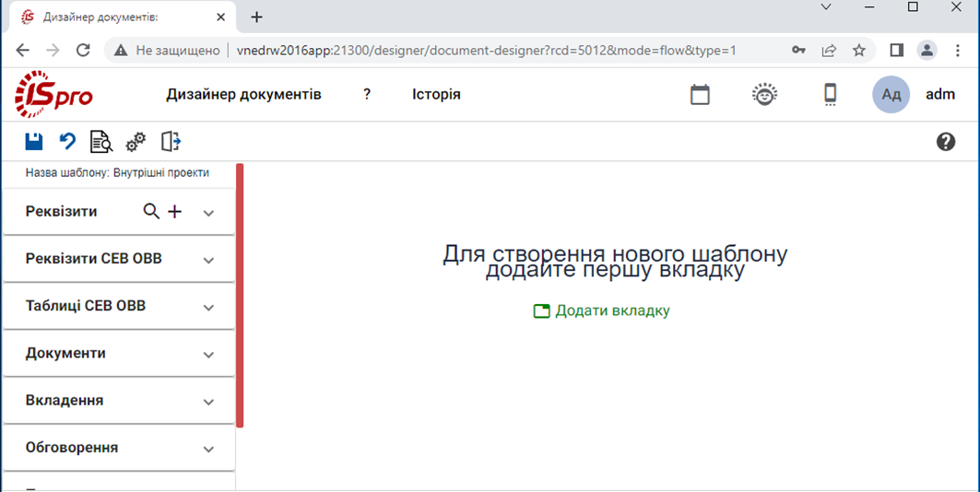Expand the Вкладення section
The width and height of the screenshot is (980, 492).
click(208, 402)
